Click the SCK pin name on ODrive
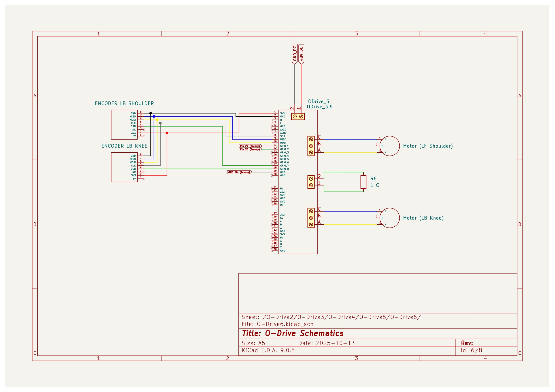 pyautogui.click(x=282, y=136)
